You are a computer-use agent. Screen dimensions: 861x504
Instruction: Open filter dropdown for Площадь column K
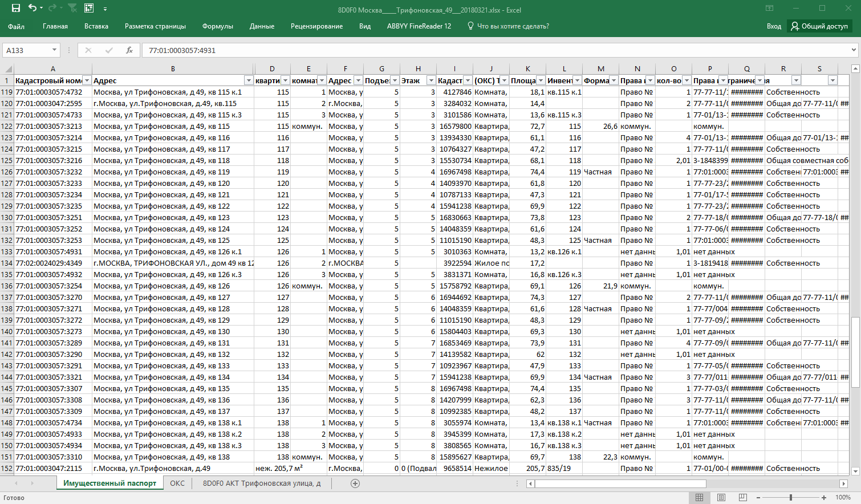(x=541, y=80)
